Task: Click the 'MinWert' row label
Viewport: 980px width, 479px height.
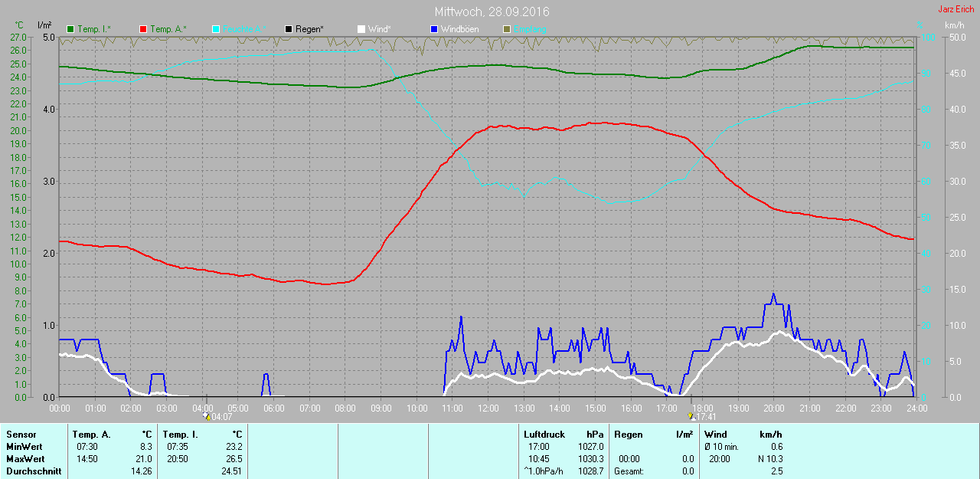Action: [23, 447]
